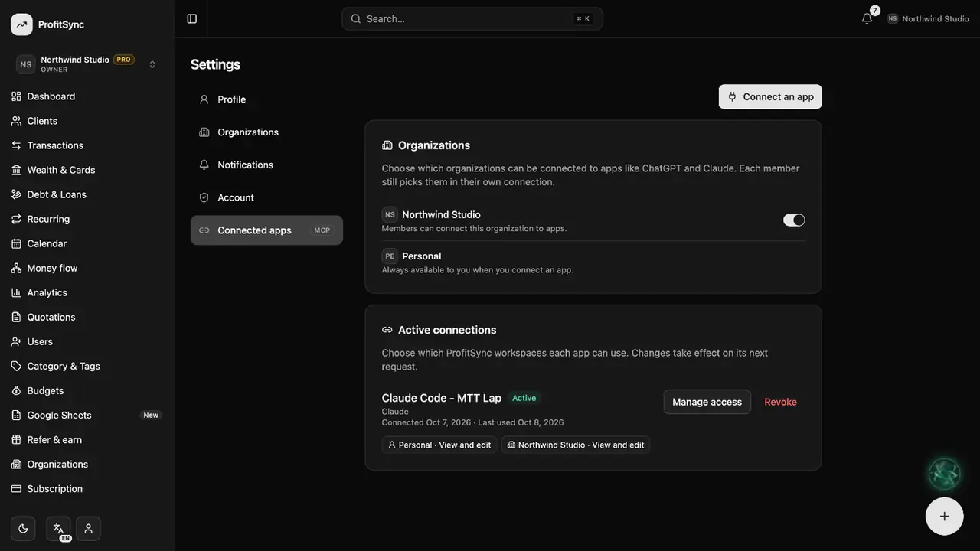This screenshot has height=551, width=980.
Task: Click the Northwind Studio View and edit chip
Action: pyautogui.click(x=576, y=445)
